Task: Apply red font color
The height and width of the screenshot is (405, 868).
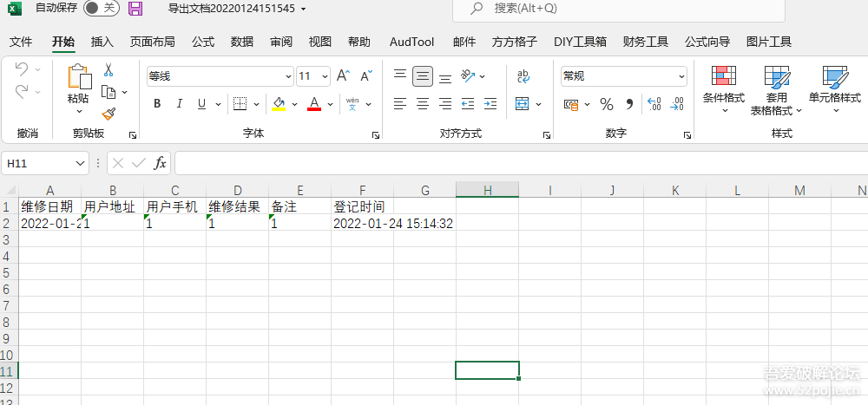Action: click(314, 103)
